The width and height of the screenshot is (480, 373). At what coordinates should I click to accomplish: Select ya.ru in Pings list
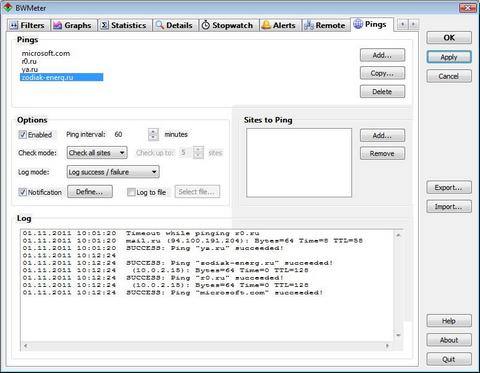click(x=30, y=69)
